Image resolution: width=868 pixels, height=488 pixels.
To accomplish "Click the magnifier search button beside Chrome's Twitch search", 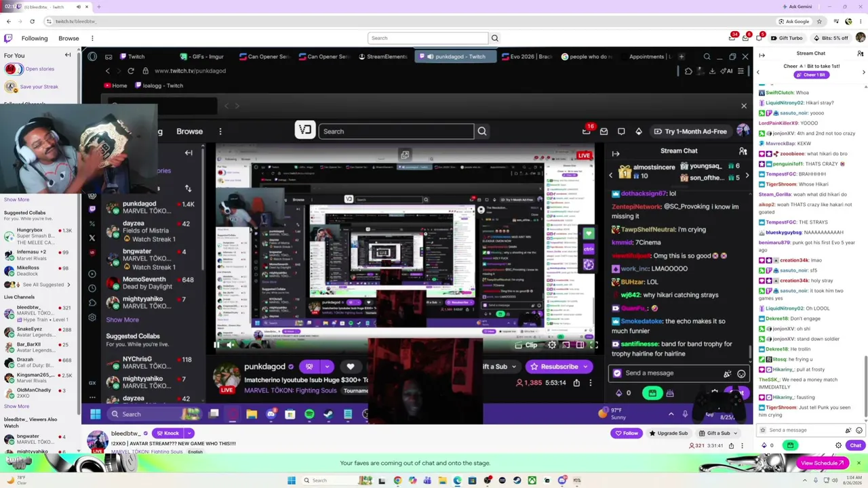I will click(495, 38).
